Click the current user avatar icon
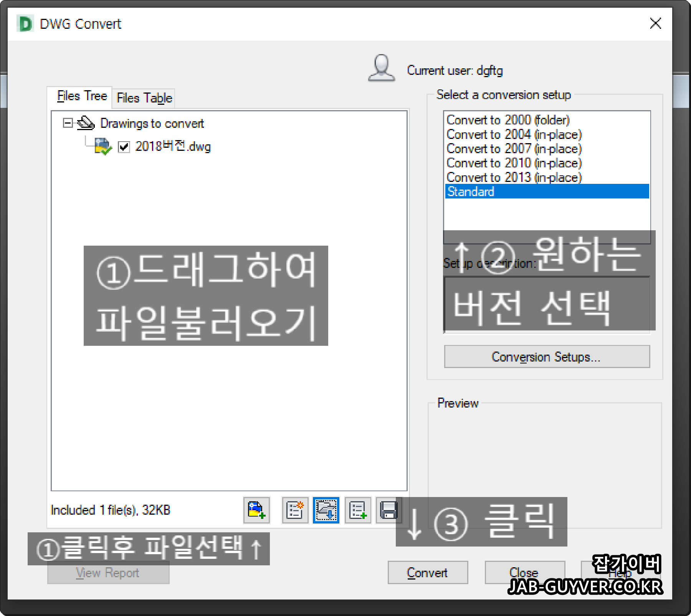The height and width of the screenshot is (616, 691). (381, 68)
